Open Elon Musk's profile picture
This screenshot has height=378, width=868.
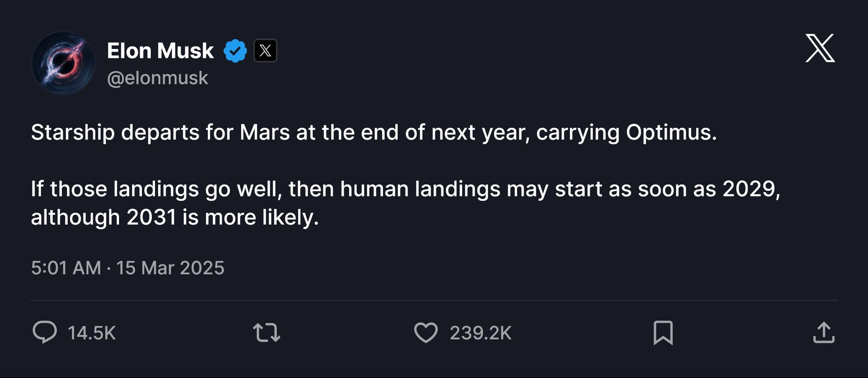tap(63, 62)
